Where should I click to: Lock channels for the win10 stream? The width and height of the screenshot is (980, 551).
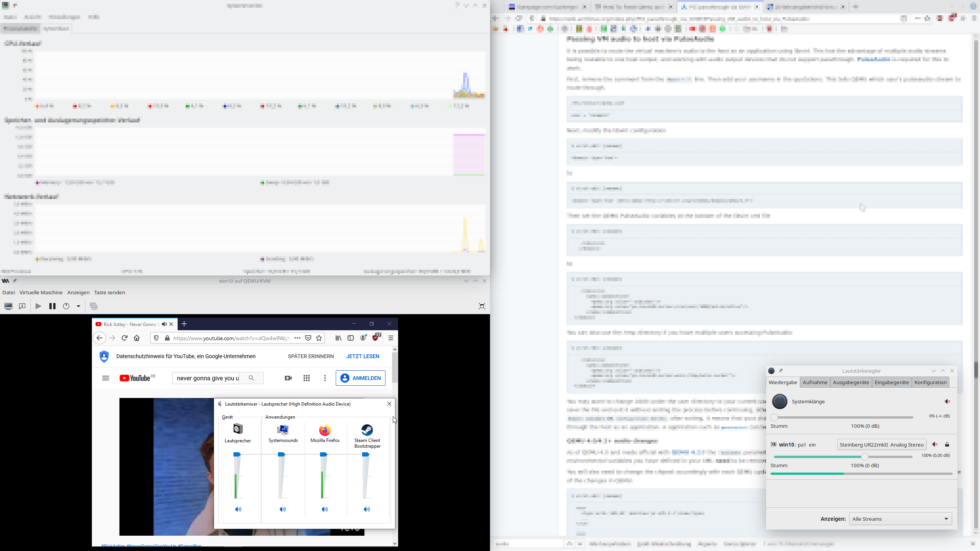[x=947, y=445]
